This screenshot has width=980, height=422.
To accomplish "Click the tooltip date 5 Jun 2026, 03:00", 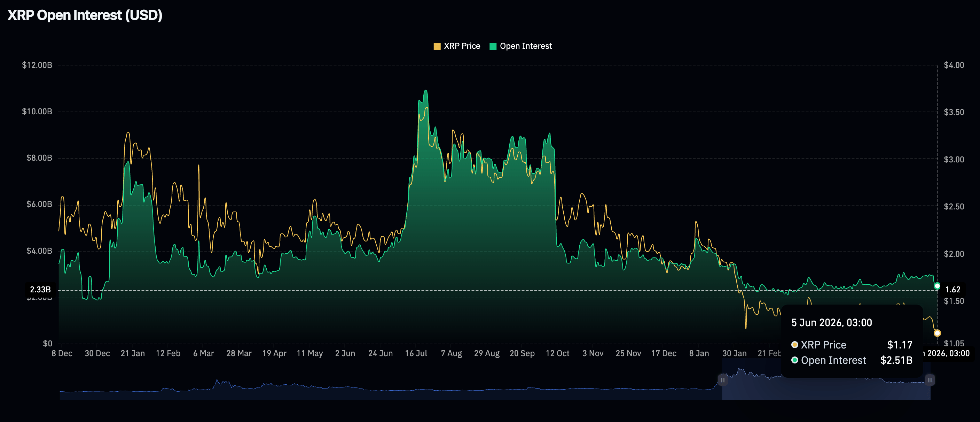I will 832,323.
